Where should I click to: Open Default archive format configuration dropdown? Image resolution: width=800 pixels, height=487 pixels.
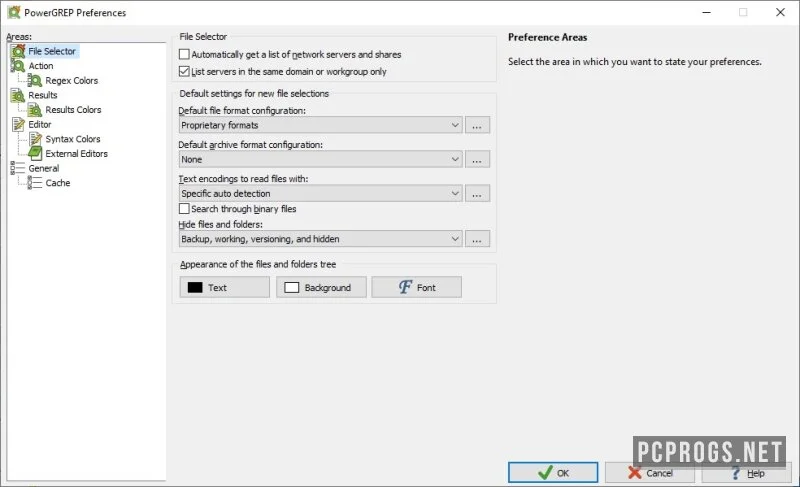point(321,159)
